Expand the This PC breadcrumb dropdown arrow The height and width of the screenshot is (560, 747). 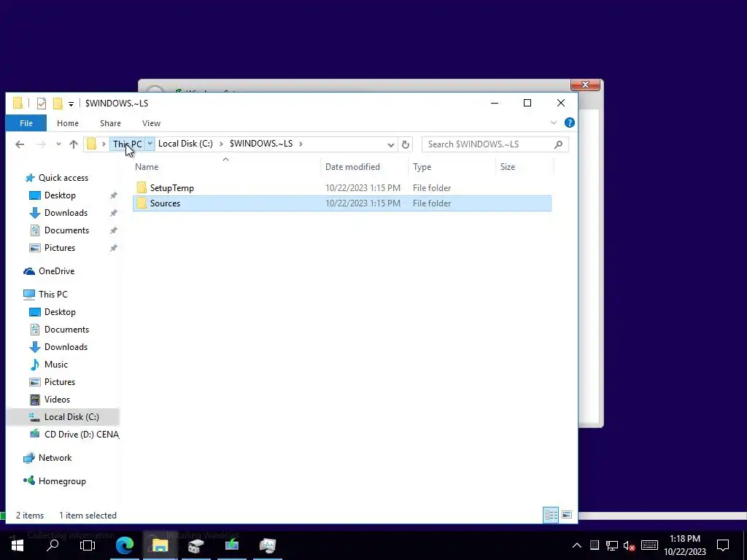pyautogui.click(x=150, y=144)
